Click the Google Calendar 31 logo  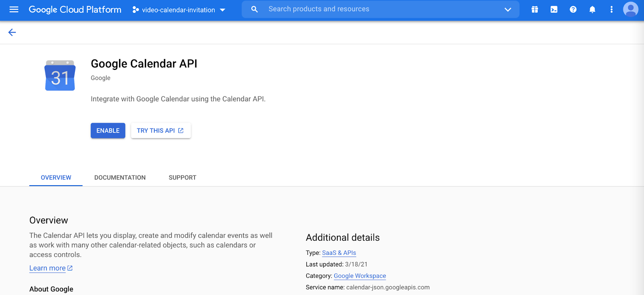(x=60, y=76)
